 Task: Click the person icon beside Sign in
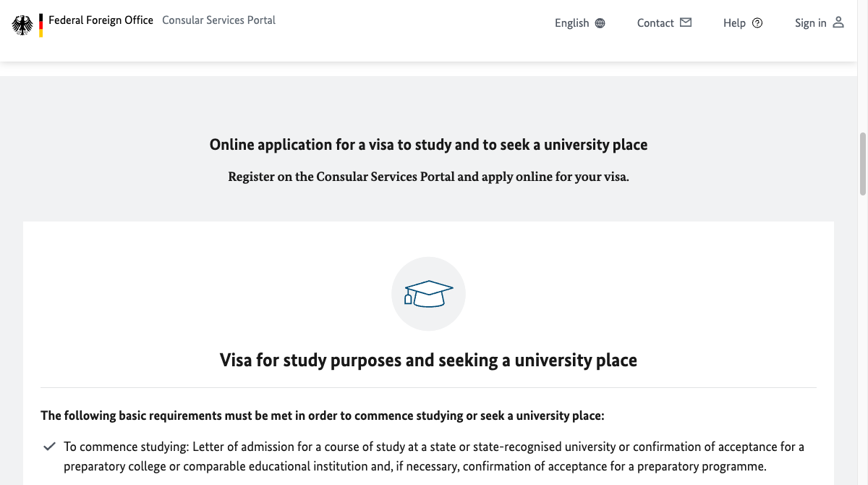coord(838,22)
